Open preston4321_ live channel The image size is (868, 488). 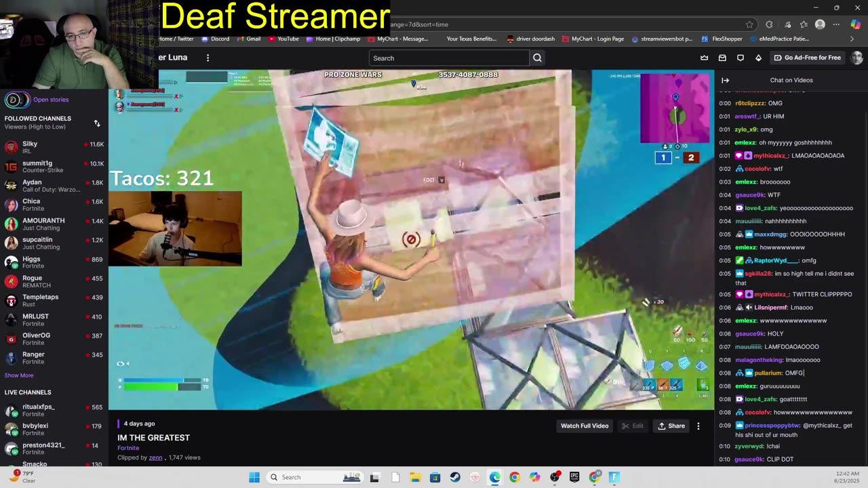point(54,449)
